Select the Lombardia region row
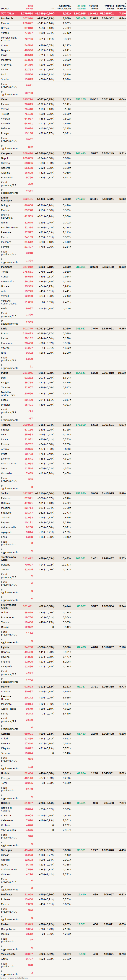This screenshot has height=980, width=127. (7, 18)
